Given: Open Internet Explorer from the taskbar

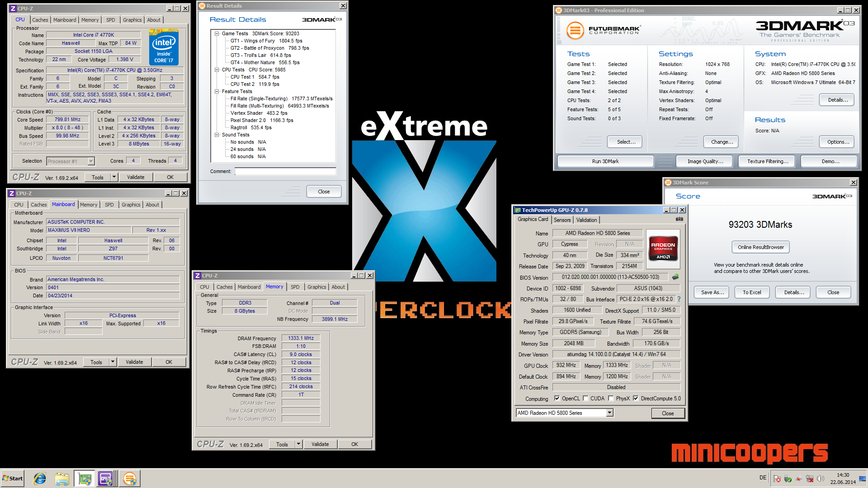Looking at the screenshot, I should pos(40,479).
